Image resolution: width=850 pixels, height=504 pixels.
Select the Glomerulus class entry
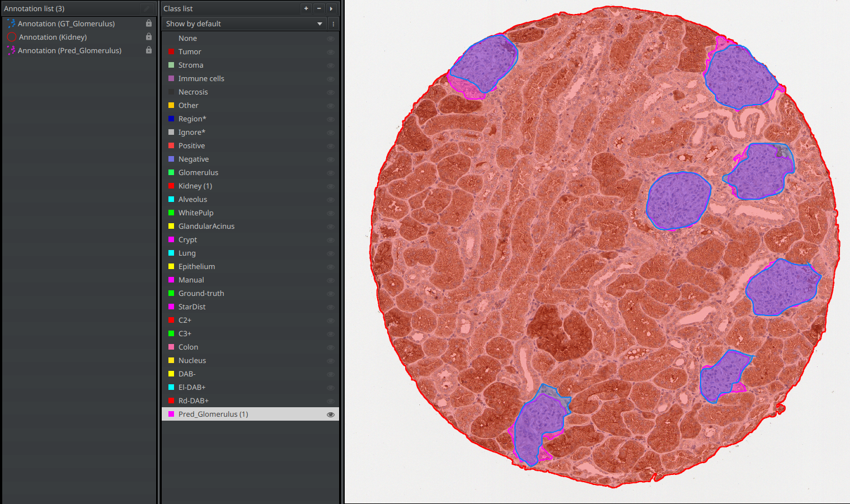coord(198,173)
